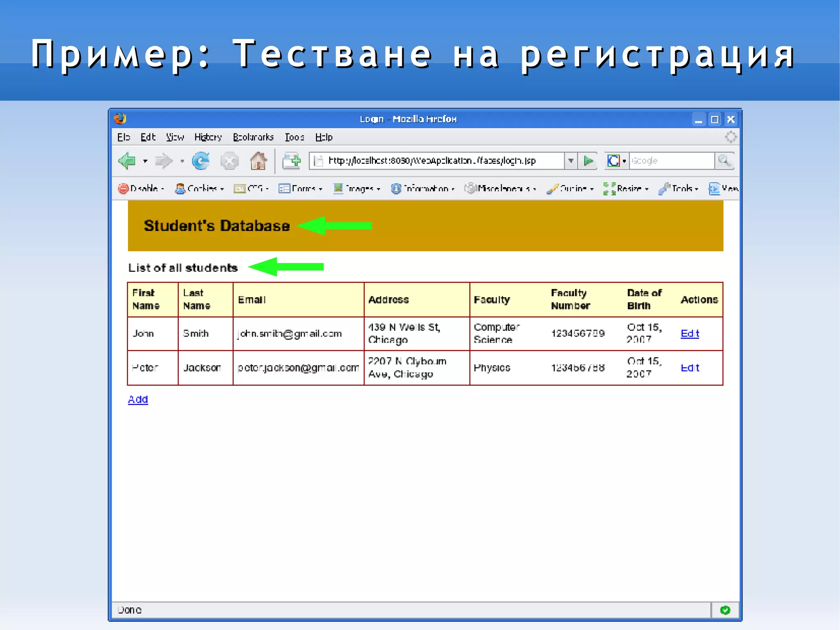Viewport: 840px width, 630px height.
Task: Click the peter.jackson@gmail.com email cell
Action: (x=298, y=368)
